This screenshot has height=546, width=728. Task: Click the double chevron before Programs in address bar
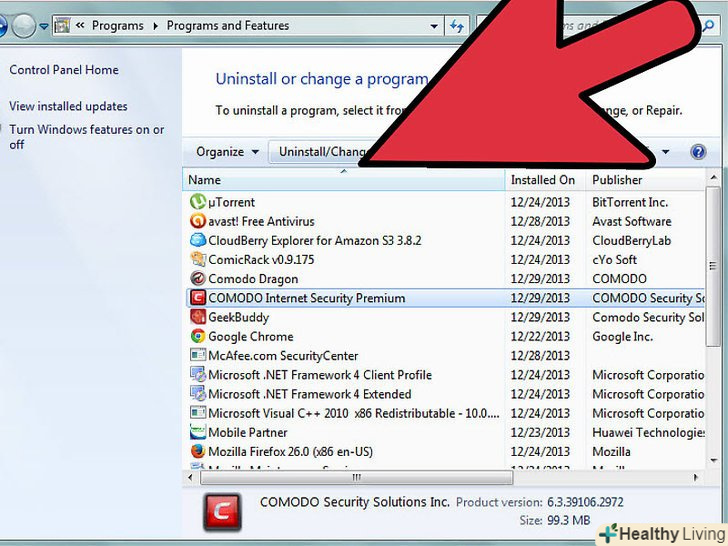(80, 26)
